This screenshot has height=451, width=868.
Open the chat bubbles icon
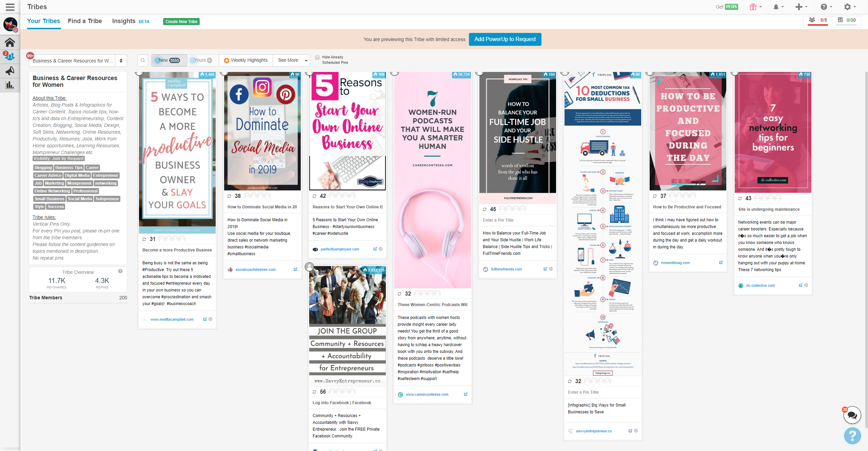point(852,415)
